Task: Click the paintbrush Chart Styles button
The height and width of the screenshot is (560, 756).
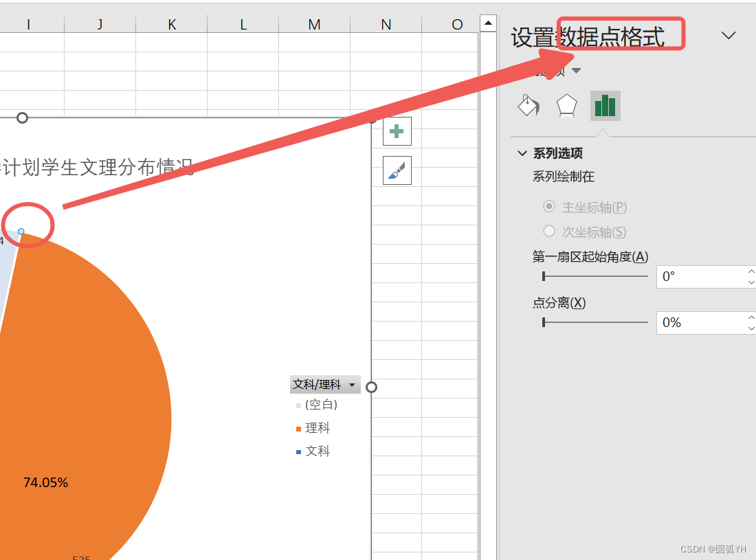Action: click(x=397, y=170)
